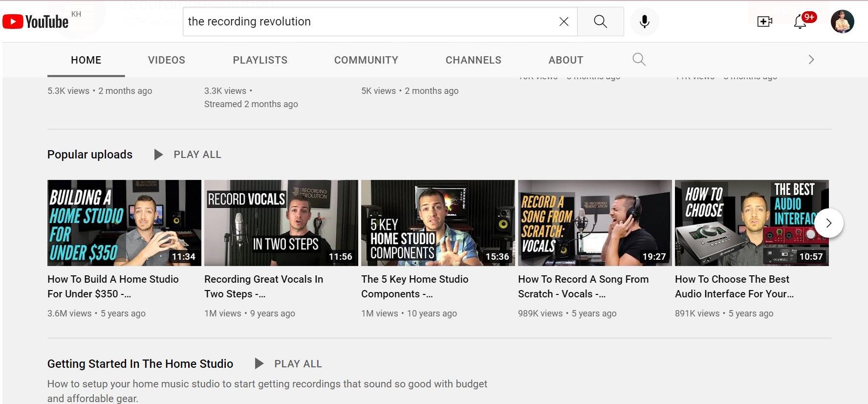Open Record Vocals In Two Steps thumbnail
The image size is (868, 404).
[x=281, y=223]
